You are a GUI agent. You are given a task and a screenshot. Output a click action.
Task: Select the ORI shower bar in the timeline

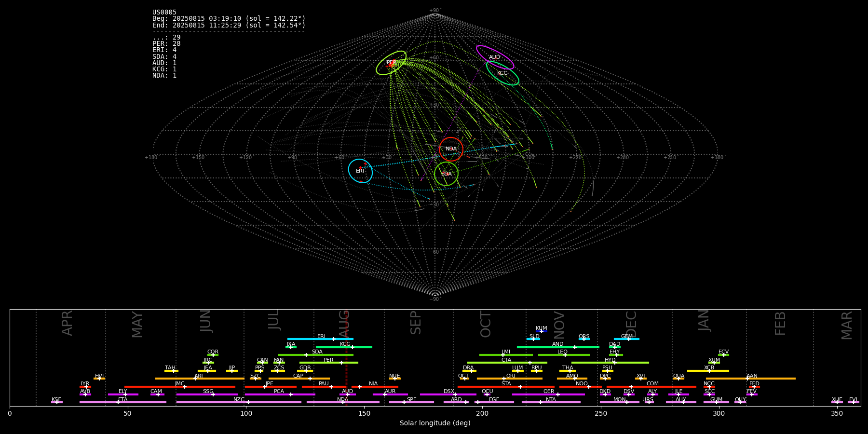(510, 379)
